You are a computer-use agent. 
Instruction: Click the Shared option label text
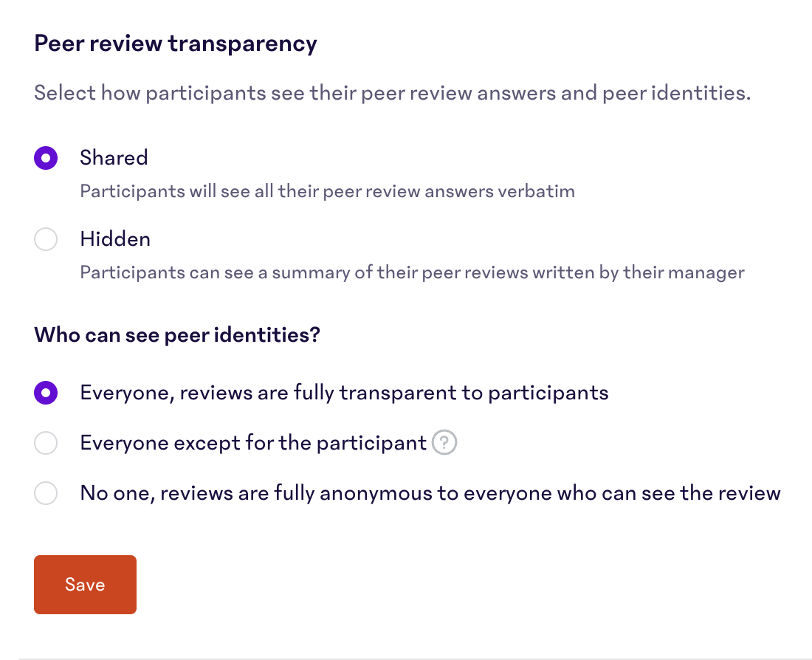point(114,157)
